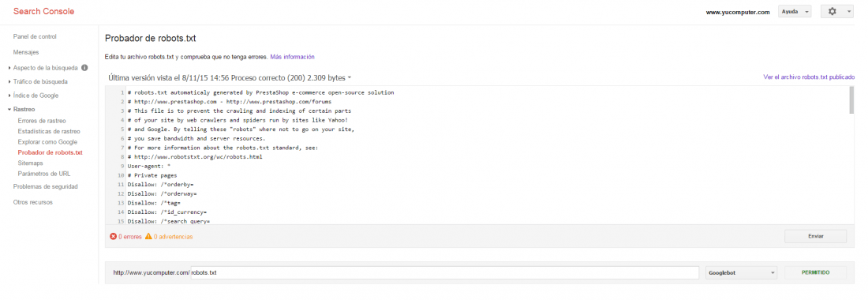Open Otros recursos
Screen dimensions: 868x300
[x=33, y=203]
